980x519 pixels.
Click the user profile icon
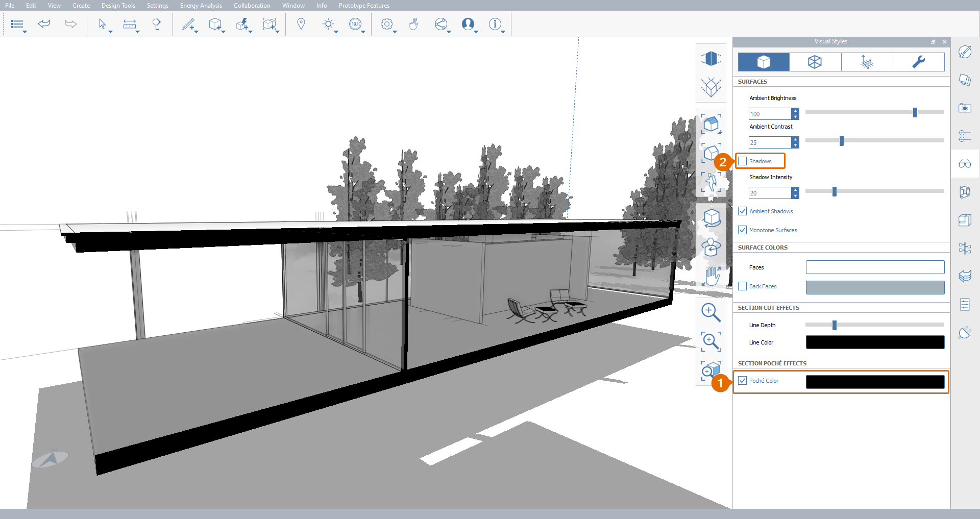point(468,23)
